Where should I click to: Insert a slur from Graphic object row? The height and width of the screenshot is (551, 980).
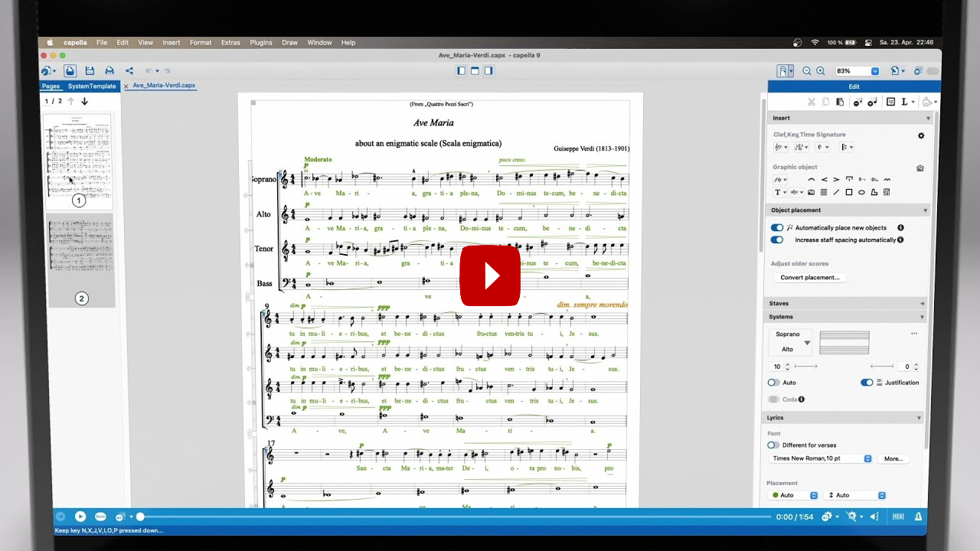(812, 180)
